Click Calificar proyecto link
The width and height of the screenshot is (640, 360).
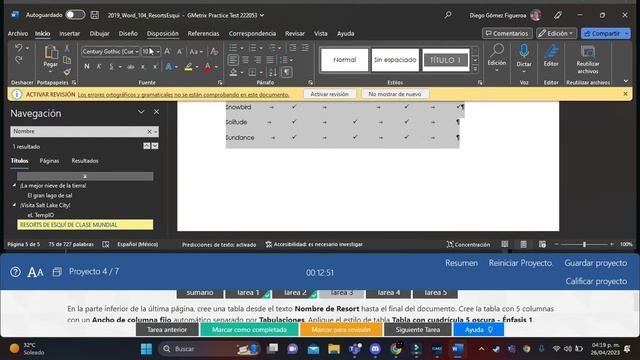(x=596, y=281)
